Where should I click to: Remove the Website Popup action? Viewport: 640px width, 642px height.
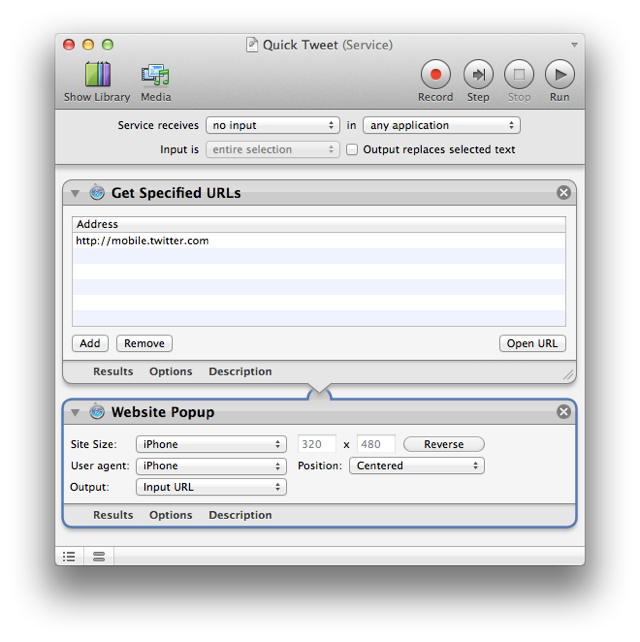[563, 412]
